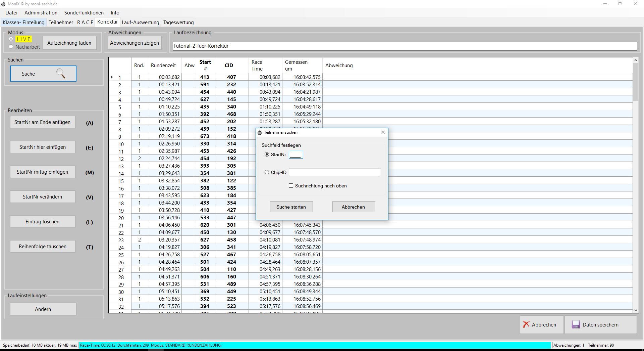The height and width of the screenshot is (351, 644).
Task: Click CID cell 340 in row 5
Action: pos(231,107)
